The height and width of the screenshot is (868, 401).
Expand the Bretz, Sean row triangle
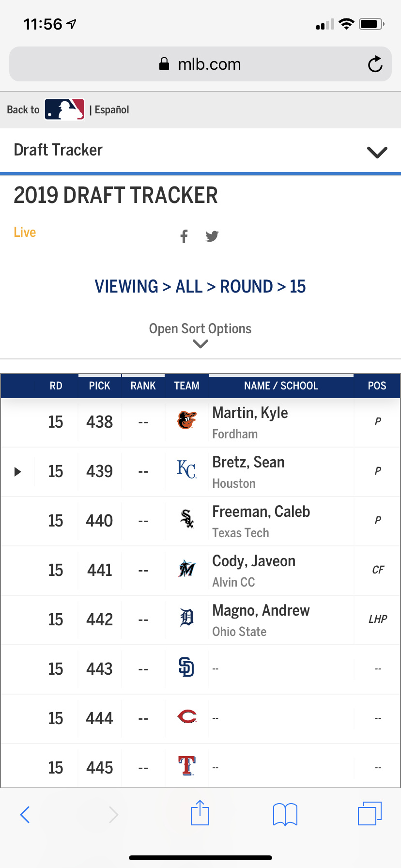point(17,471)
